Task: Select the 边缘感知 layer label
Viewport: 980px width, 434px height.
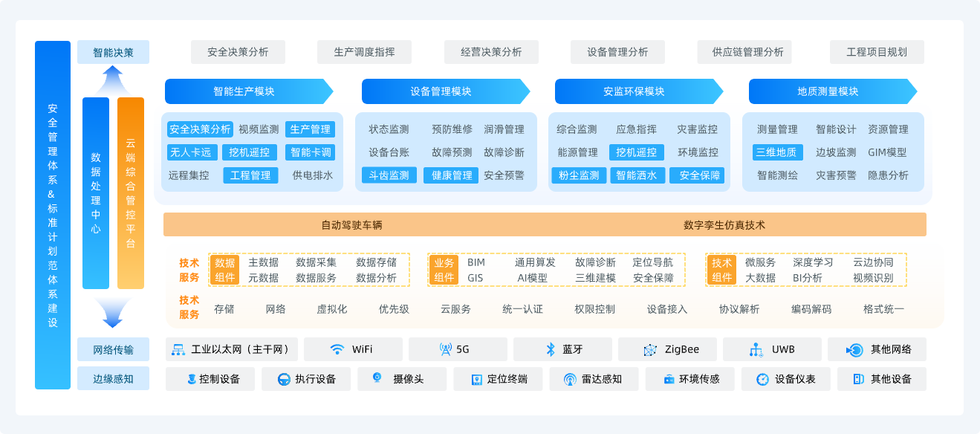Action: tap(113, 378)
